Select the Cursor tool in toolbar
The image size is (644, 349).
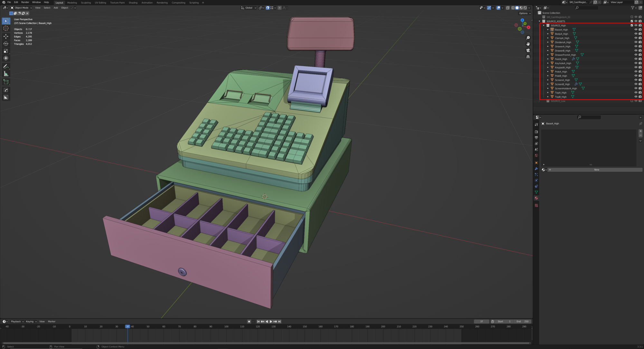point(6,29)
